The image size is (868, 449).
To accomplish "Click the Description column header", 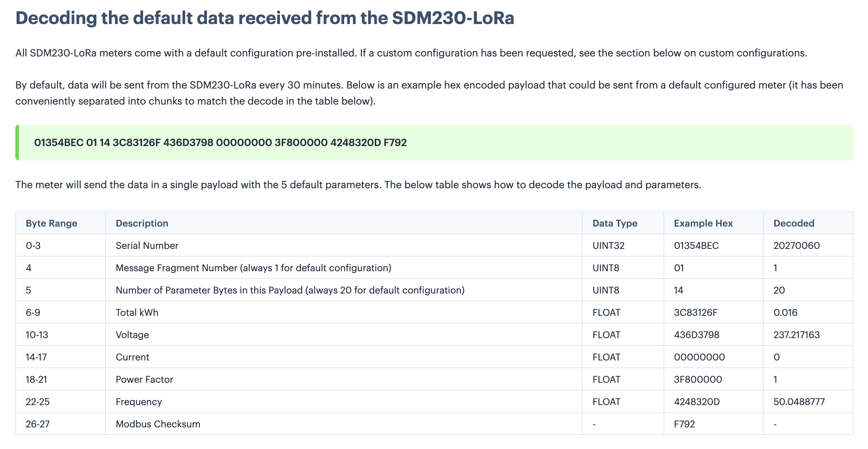I will [x=142, y=223].
